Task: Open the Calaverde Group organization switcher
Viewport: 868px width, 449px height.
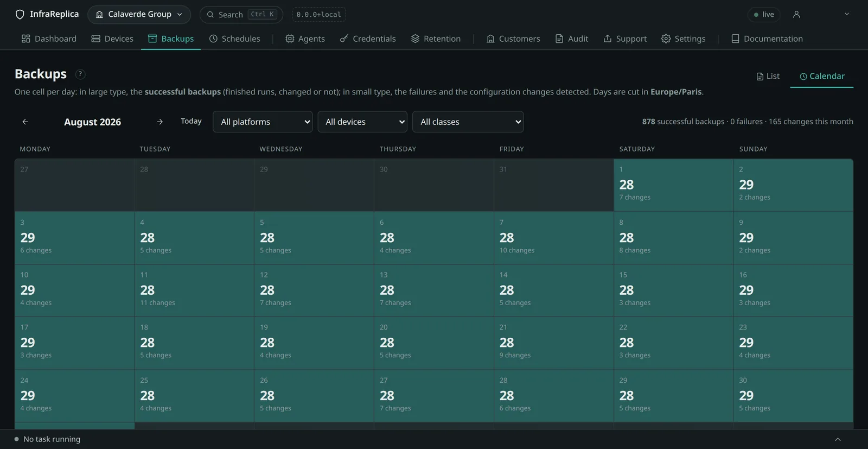Action: pyautogui.click(x=139, y=15)
